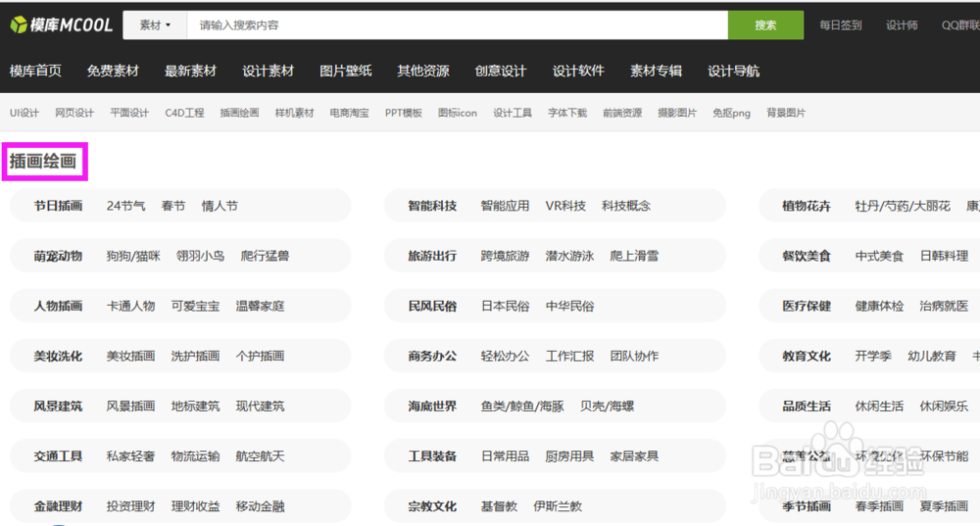Viewport: 980px width, 526px height.
Task: Open the 中式美食 link
Action: coord(879,256)
